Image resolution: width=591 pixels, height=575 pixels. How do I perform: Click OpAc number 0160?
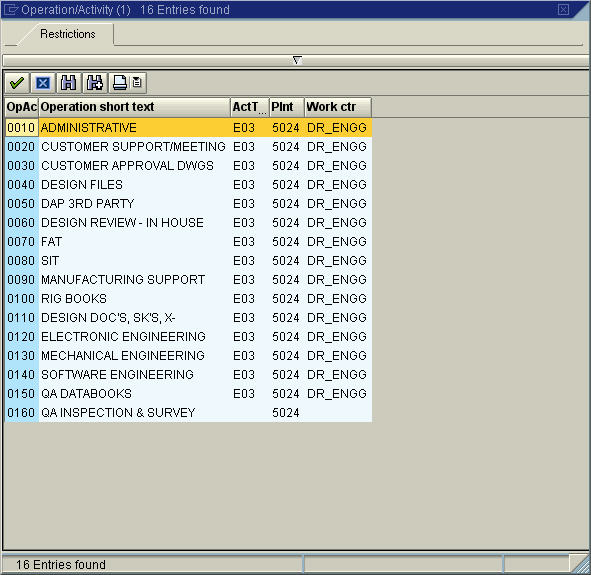coord(21,413)
